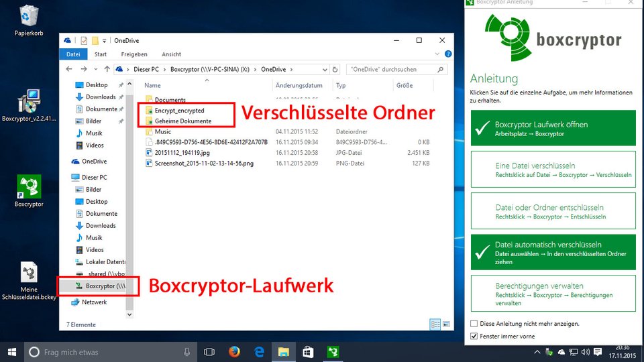Open Action Center notification icon
This screenshot has width=644, height=362.
[598, 352]
